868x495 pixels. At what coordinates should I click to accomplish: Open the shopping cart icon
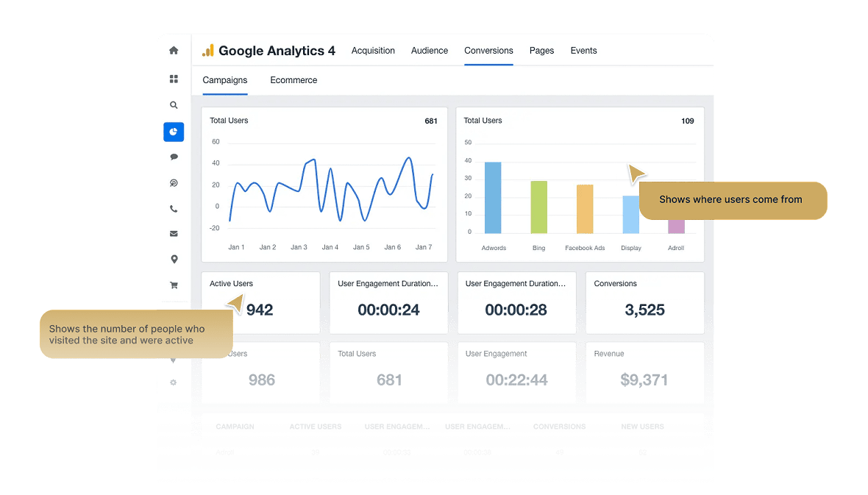coord(174,285)
